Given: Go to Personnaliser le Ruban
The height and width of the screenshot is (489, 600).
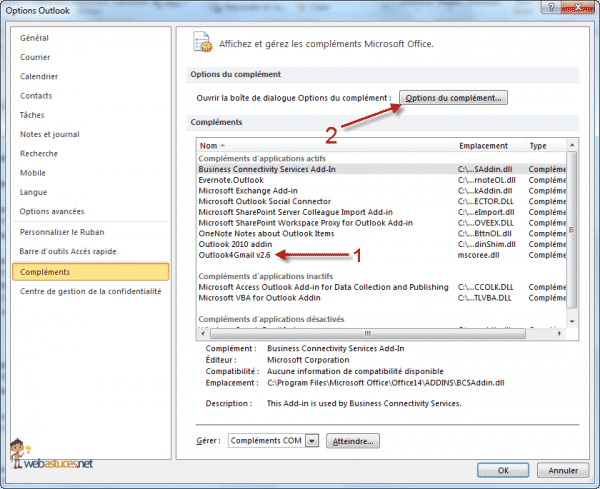Looking at the screenshot, I should click(62, 232).
